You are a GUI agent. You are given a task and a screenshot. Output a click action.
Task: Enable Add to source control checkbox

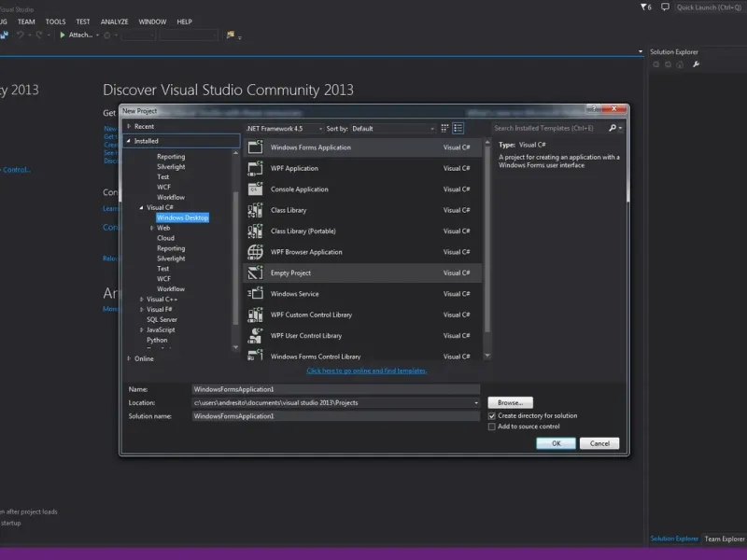click(x=492, y=427)
